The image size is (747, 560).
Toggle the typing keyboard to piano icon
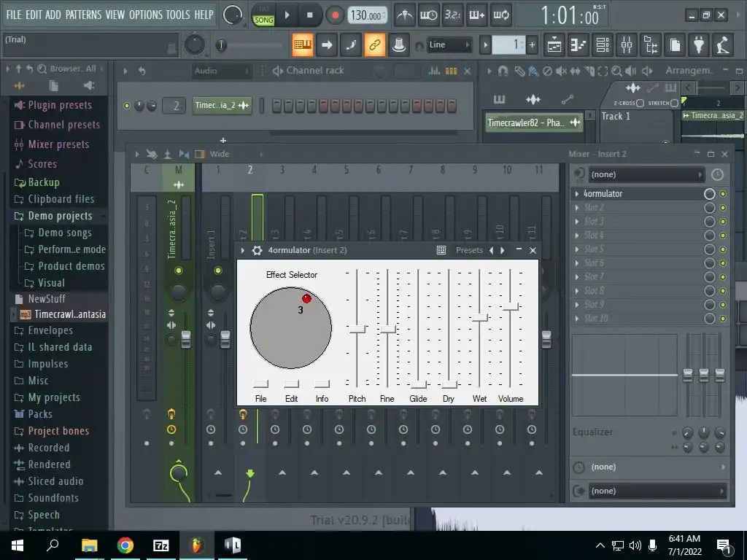pyautogui.click(x=303, y=45)
